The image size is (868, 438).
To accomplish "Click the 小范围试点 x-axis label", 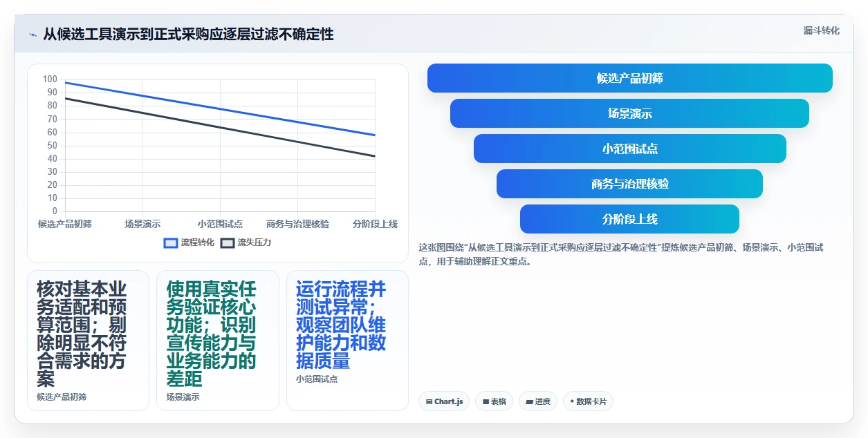I will (220, 224).
